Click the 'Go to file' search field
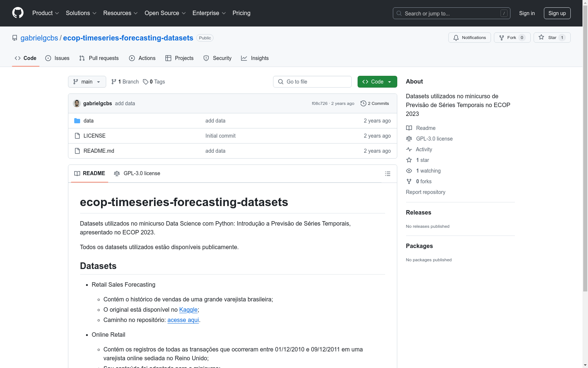 pyautogui.click(x=312, y=82)
